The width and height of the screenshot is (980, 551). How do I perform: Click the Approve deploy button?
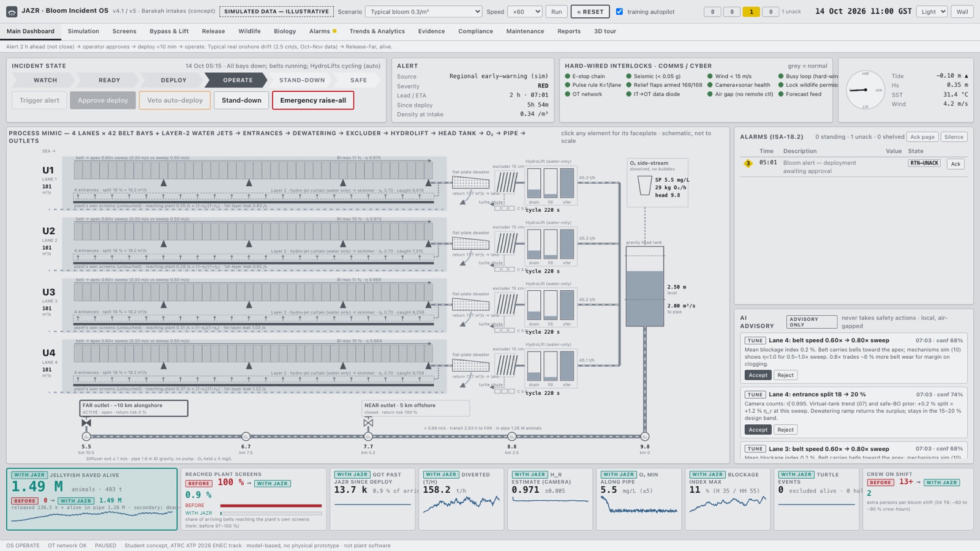point(103,100)
